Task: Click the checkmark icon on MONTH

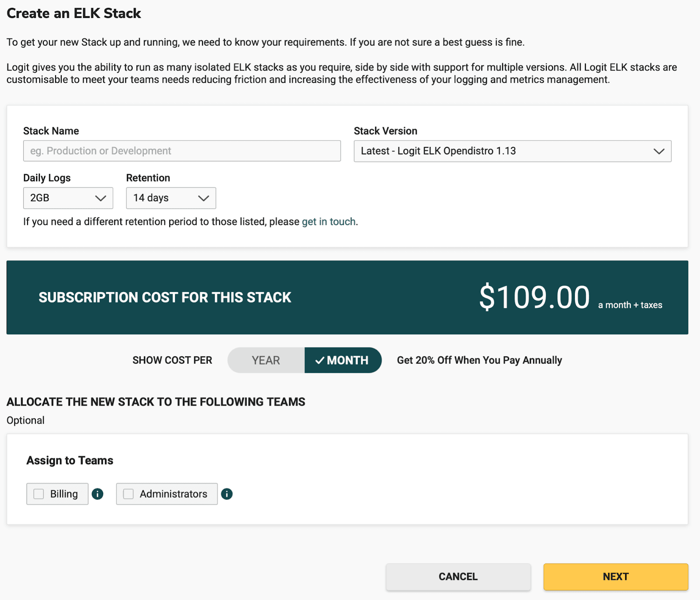Action: pyautogui.click(x=320, y=360)
